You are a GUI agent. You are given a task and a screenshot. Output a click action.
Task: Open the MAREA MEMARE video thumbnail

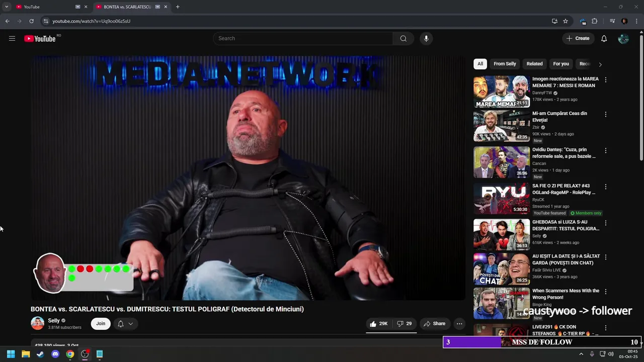[x=502, y=92]
